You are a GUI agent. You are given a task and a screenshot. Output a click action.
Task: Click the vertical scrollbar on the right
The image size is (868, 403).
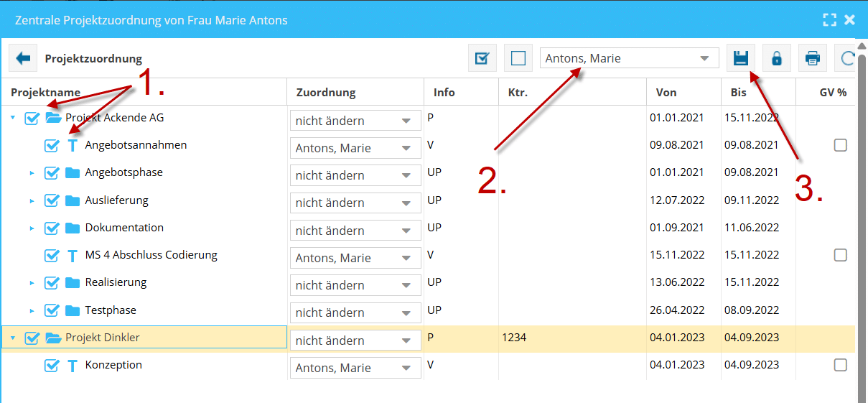pyautogui.click(x=862, y=216)
